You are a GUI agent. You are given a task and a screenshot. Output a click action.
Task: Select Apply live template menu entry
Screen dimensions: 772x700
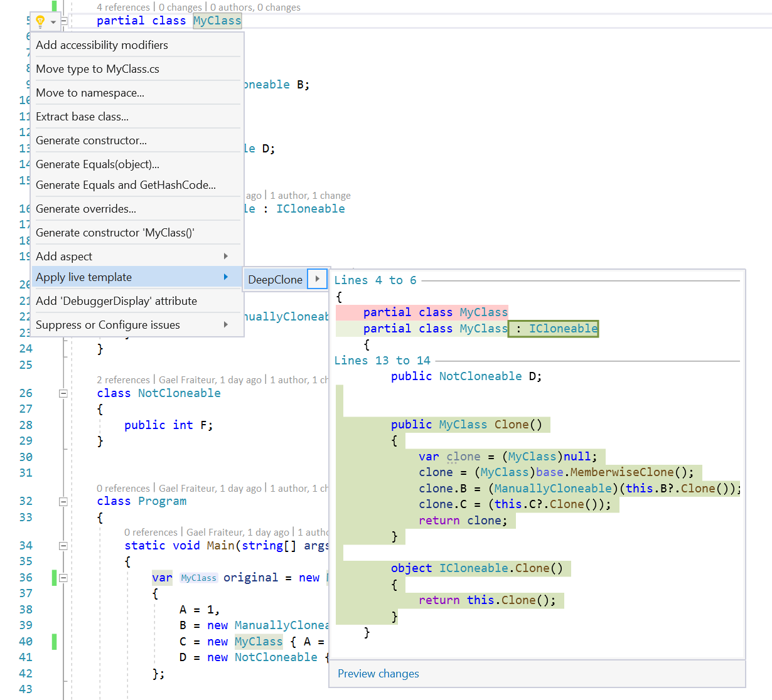83,277
